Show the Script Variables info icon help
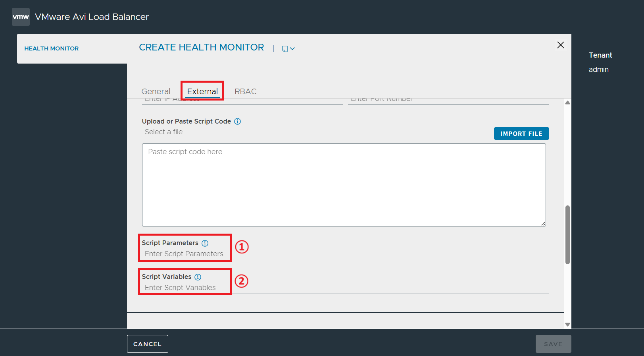Screen dimensions: 644x356 click(198, 277)
